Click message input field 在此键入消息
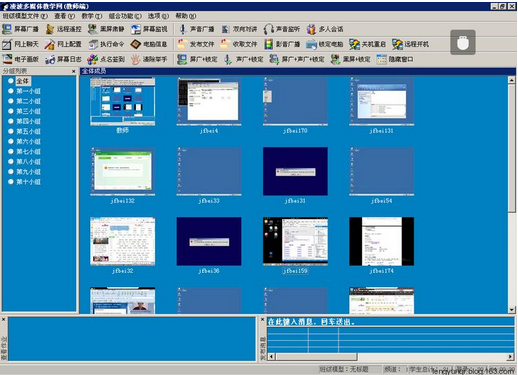The height and width of the screenshot is (375, 518). (x=391, y=322)
